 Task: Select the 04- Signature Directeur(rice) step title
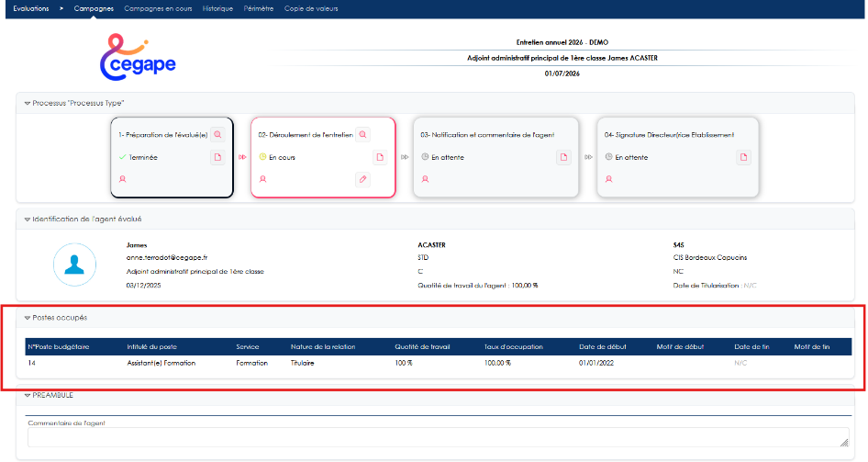(669, 135)
